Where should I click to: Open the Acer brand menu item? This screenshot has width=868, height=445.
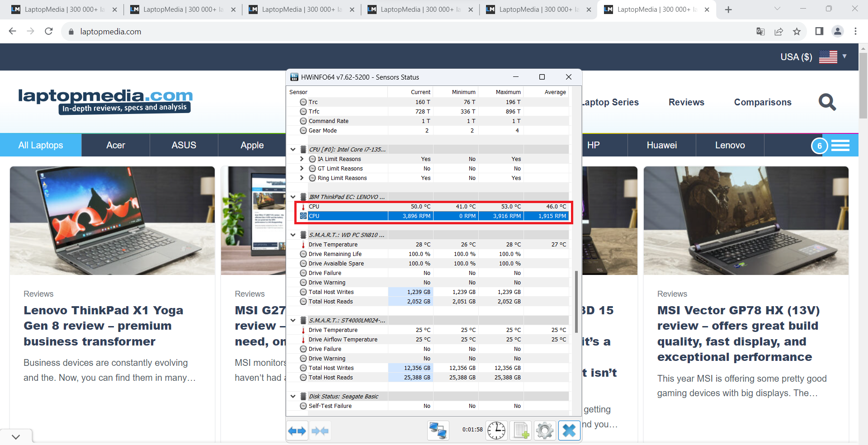point(116,145)
